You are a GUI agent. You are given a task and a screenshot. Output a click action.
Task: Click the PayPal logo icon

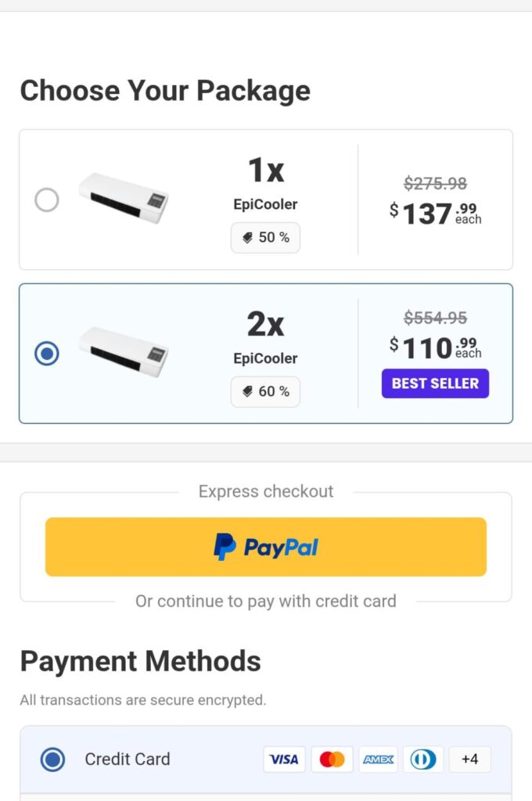(x=225, y=547)
